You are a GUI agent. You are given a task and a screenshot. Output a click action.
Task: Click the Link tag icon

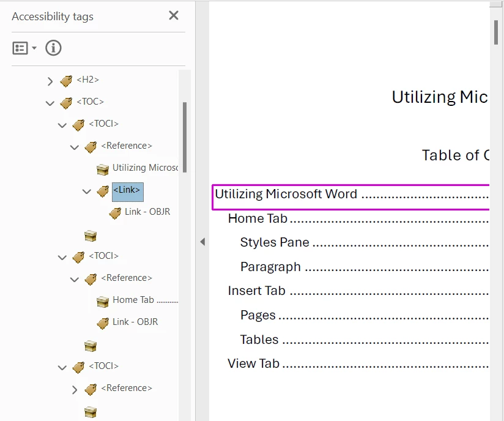coord(103,192)
